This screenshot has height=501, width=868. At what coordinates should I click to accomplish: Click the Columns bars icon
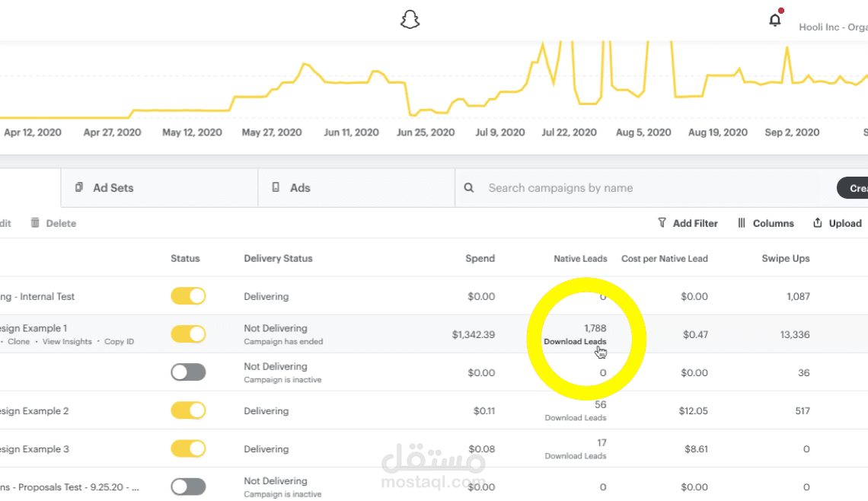[742, 222]
